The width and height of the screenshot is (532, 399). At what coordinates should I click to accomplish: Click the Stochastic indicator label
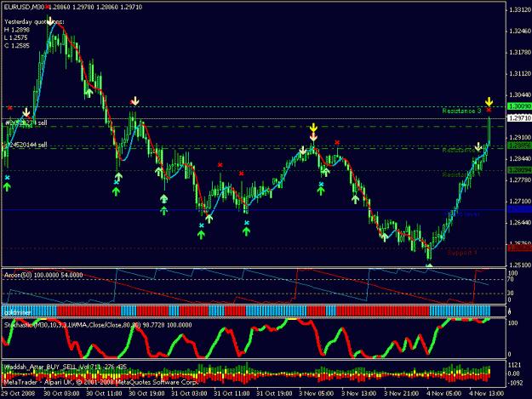coord(98,325)
